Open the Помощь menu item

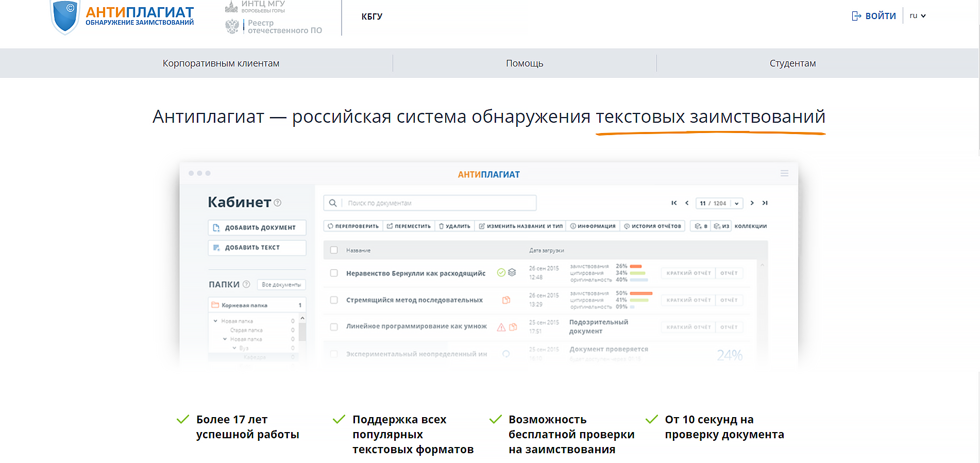[525, 63]
